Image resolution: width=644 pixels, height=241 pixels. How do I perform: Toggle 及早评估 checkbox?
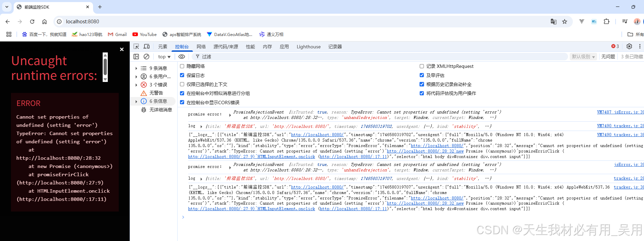tap(422, 75)
